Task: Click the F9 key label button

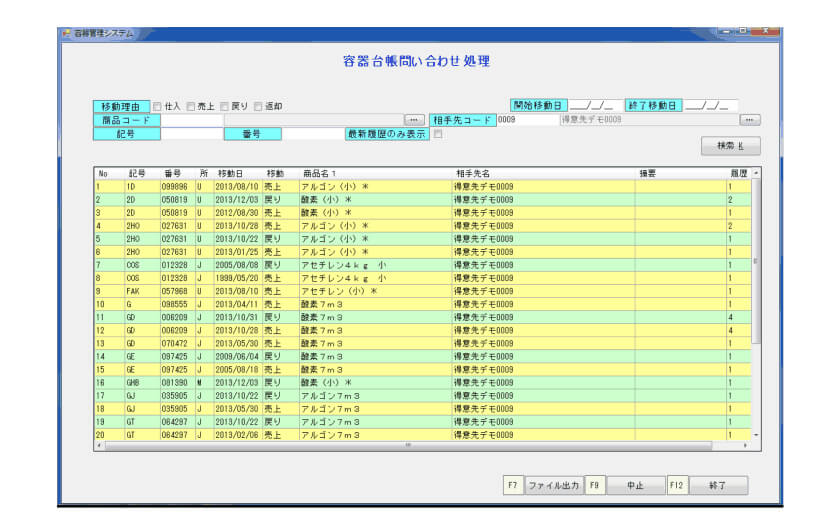Action: coord(595,485)
